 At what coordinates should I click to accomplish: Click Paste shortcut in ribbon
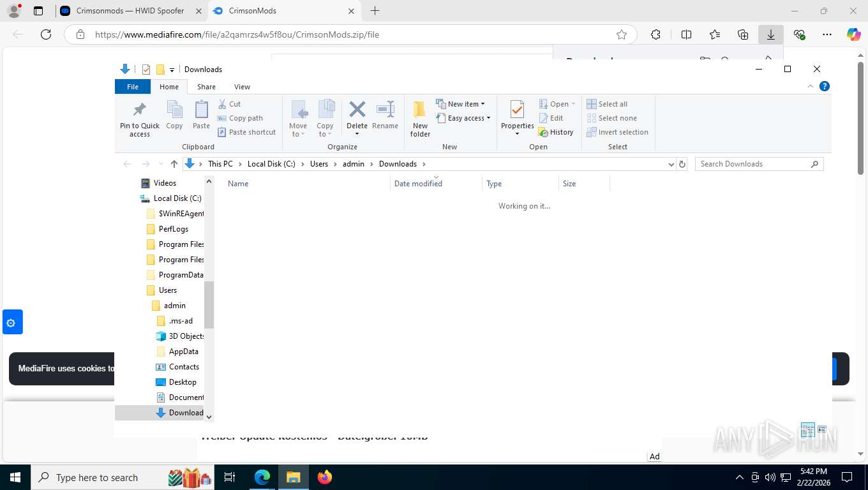[247, 132]
